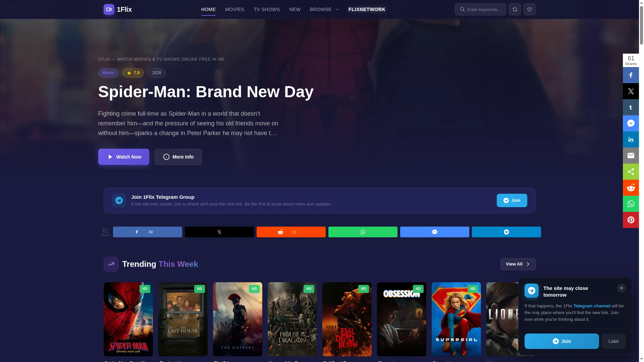This screenshot has width=644, height=362.
Task: Open the NEW releases section
Action: (x=295, y=9)
